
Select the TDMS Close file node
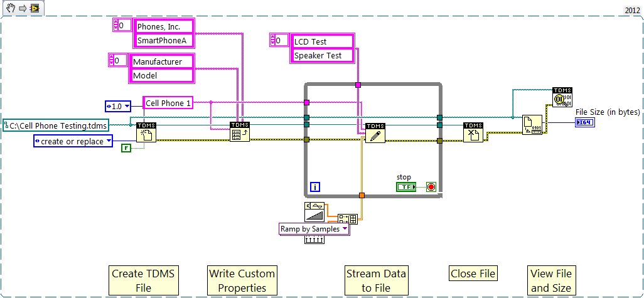pyautogui.click(x=473, y=132)
